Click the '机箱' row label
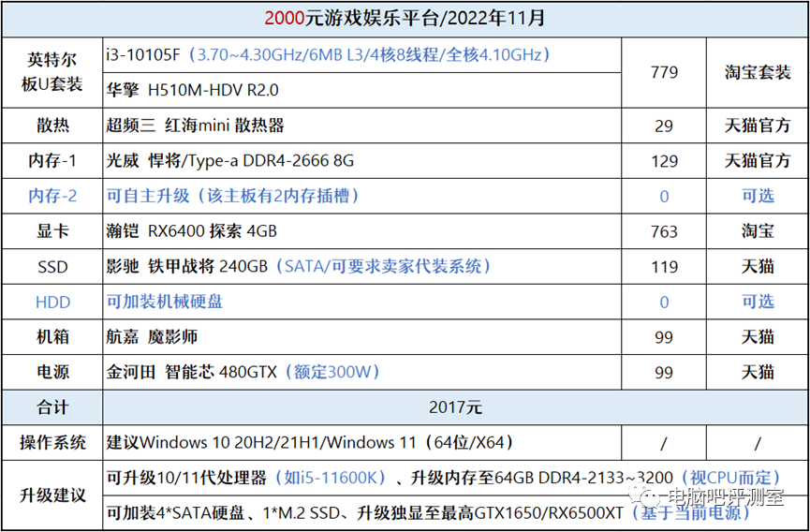Image resolution: width=810 pixels, height=532 pixels. [x=52, y=337]
